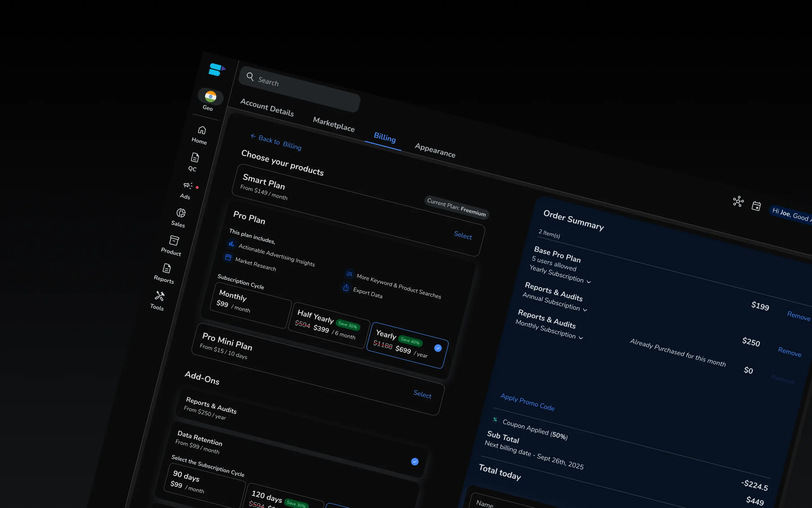Click the Actionable Advertising Insights bar-chart icon
This screenshot has height=508, width=812.
click(231, 244)
